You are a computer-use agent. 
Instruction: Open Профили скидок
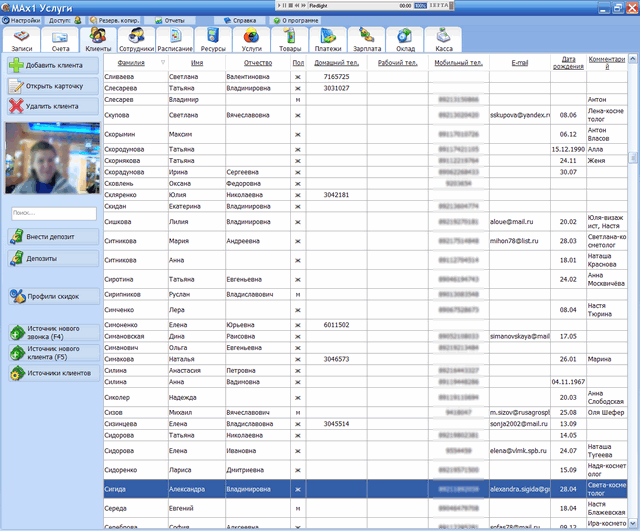tap(54, 296)
